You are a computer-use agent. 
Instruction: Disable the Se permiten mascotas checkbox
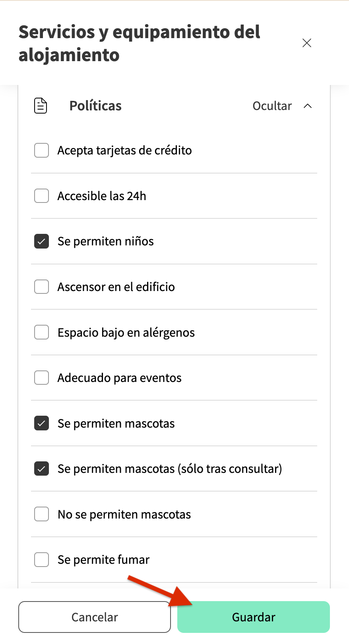[x=41, y=423]
